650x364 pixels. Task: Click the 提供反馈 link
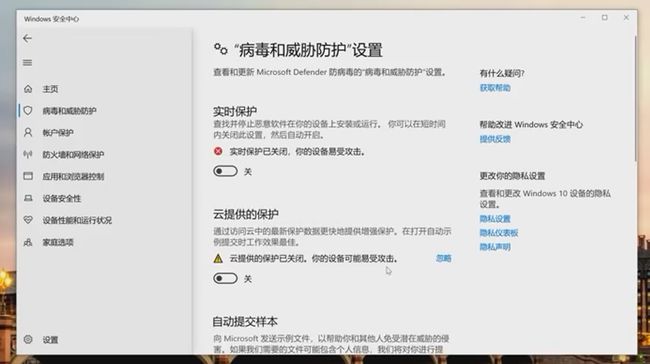click(495, 139)
